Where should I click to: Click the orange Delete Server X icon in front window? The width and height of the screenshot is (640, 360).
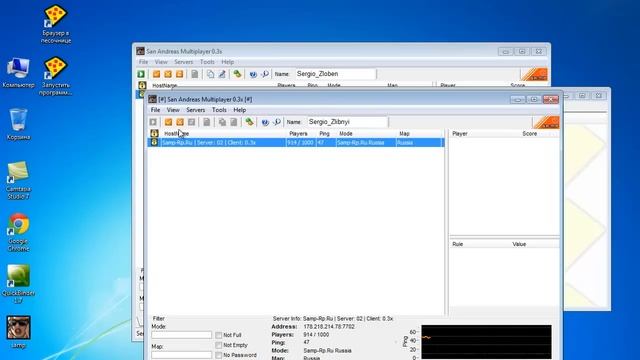tap(180, 122)
